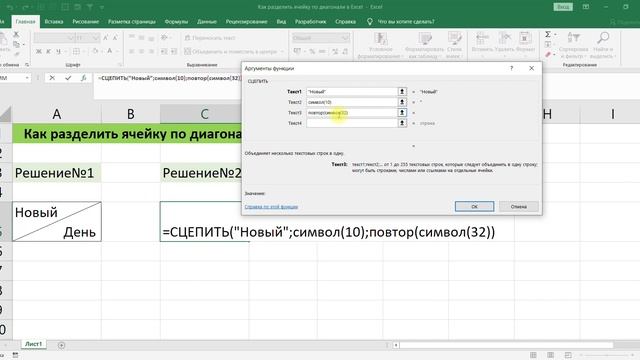The width and height of the screenshot is (640, 360).
Task: Click Merge and Center button
Action: tap(231, 51)
